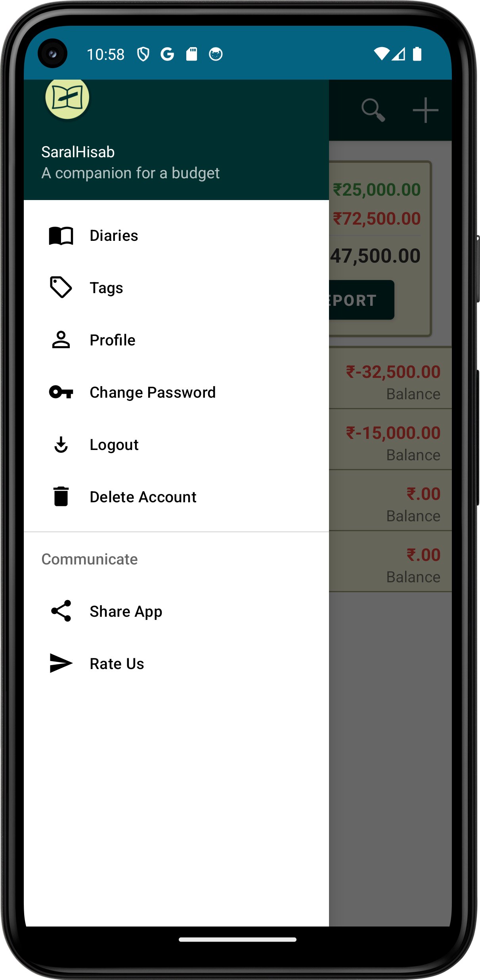
Task: Open the search magnifier in toolbar
Action: (373, 110)
